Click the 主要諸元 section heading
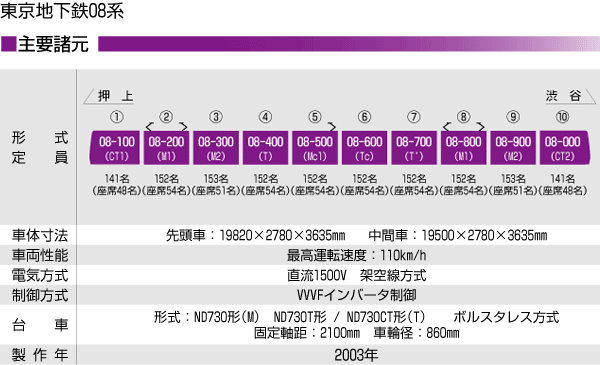Image resolution: width=600 pixels, height=365 pixels. pos(53,44)
